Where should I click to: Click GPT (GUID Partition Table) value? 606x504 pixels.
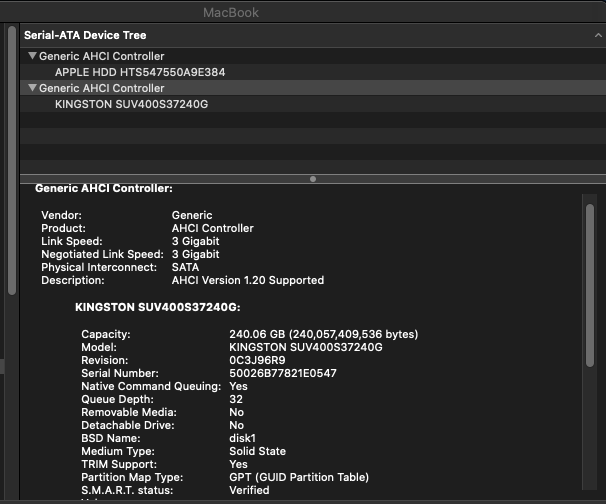(299, 477)
